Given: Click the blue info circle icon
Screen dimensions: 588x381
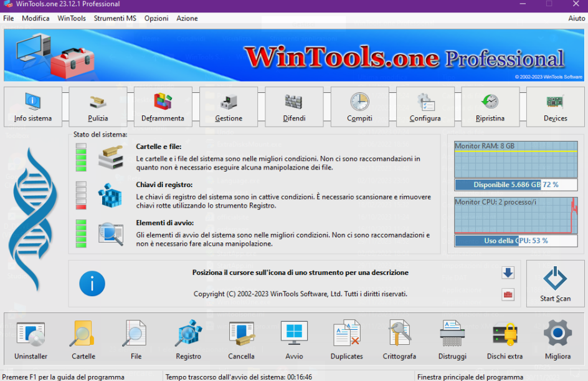Looking at the screenshot, I should click(x=92, y=283).
